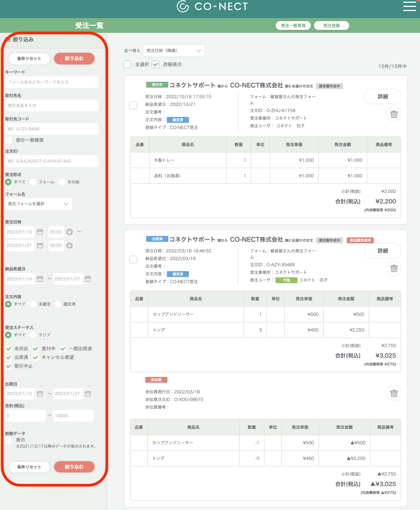
Task: Click the 赤伝票作成済 badge
Action: (360, 240)
